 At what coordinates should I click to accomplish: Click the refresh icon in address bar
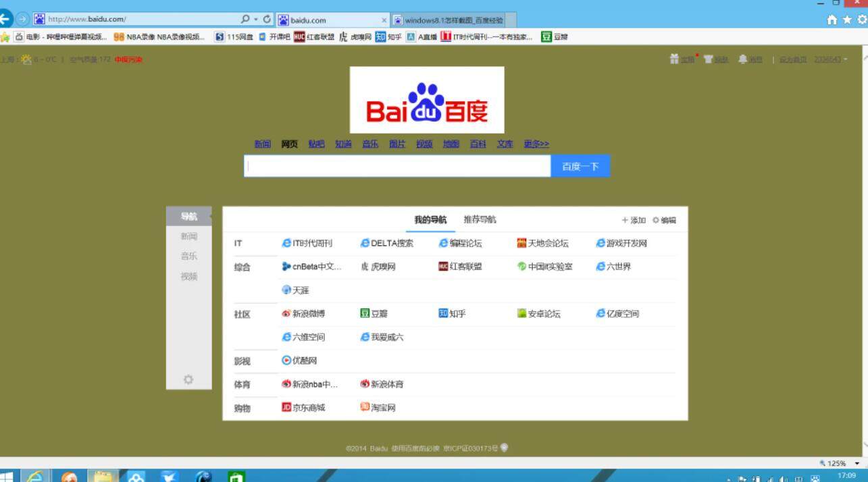coord(267,19)
